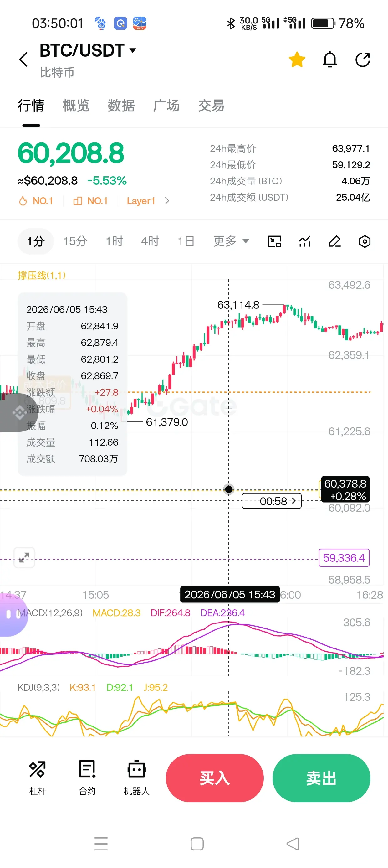Screen dimensions: 388x868
Task: Tap the 24h成交额 value 25.04亿
Action: pos(353,197)
